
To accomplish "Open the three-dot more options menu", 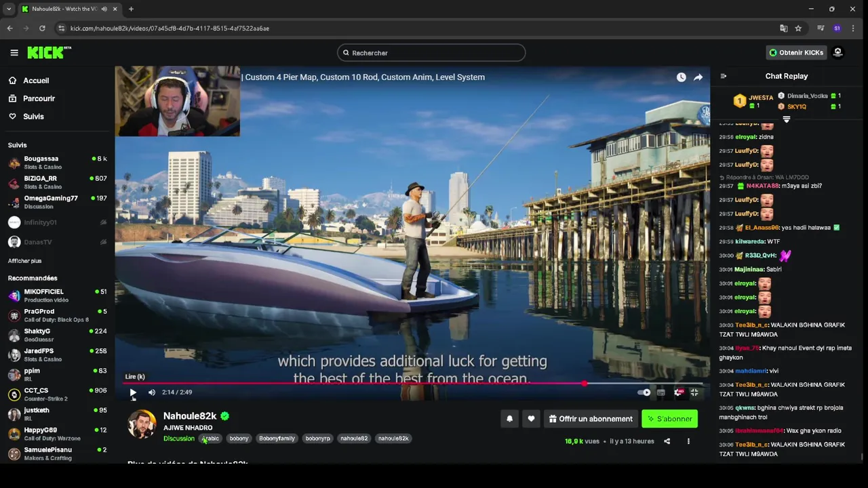I will (x=688, y=441).
